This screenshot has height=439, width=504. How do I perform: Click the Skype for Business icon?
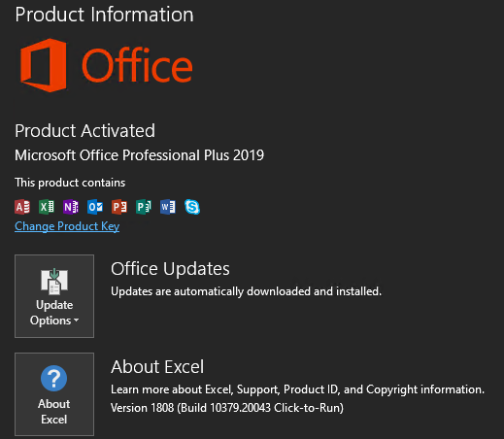[192, 207]
